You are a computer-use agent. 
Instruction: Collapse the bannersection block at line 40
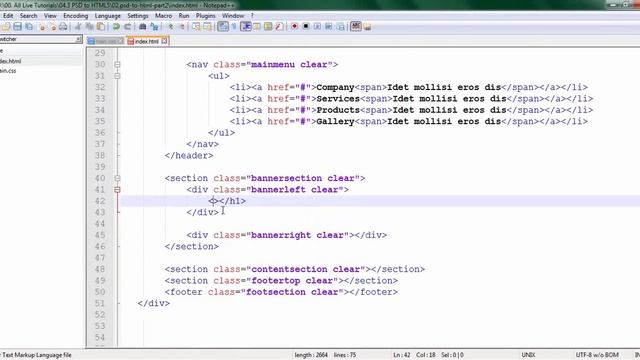pos(118,178)
